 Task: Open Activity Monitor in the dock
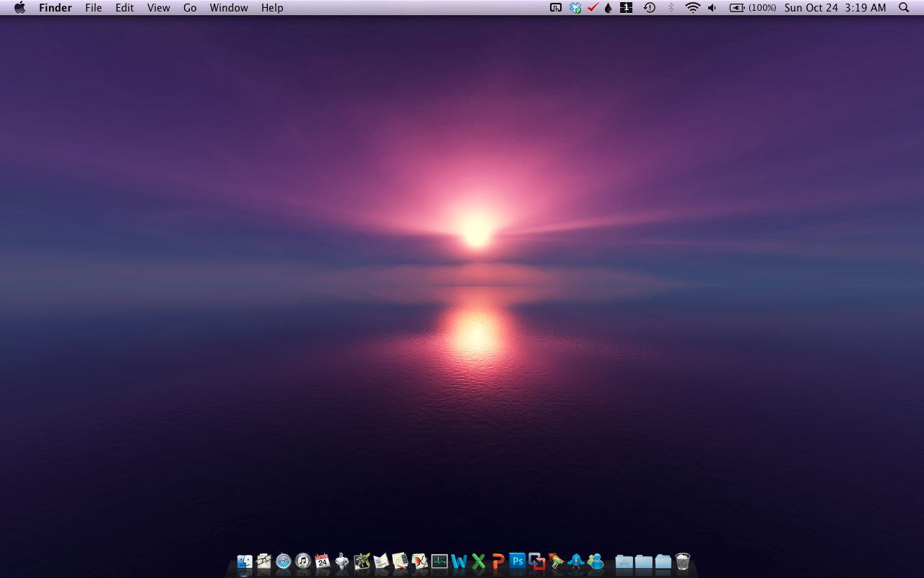pos(439,561)
